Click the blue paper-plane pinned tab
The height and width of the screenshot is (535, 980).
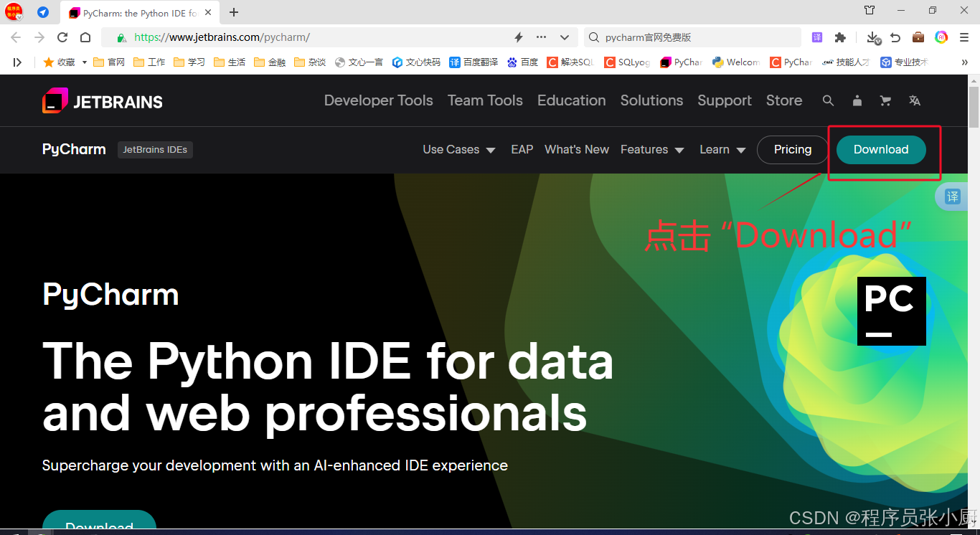point(43,12)
